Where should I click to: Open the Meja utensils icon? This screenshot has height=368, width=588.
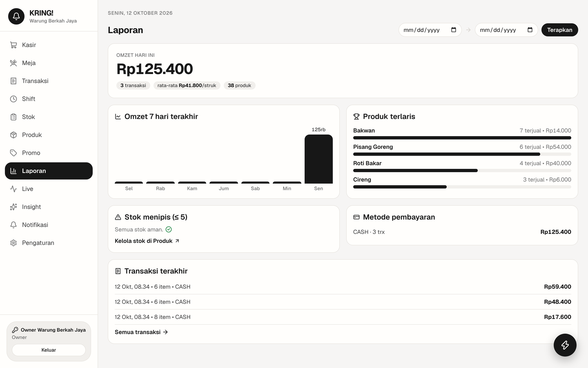pyautogui.click(x=13, y=63)
